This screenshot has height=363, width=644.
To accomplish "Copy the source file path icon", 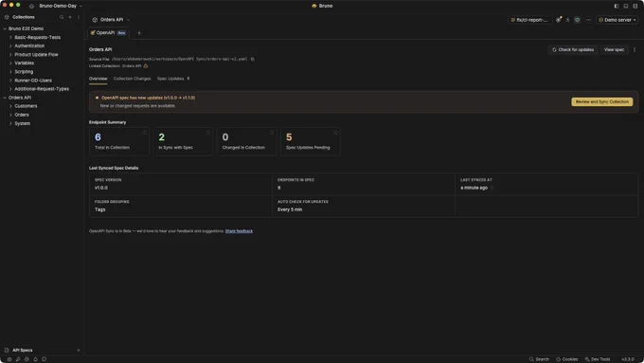I will tap(253, 59).
